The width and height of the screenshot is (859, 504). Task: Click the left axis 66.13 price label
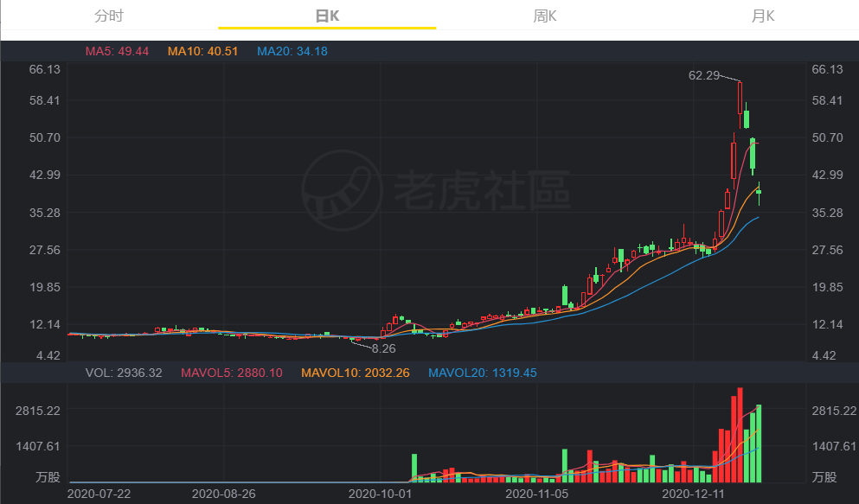(45, 69)
